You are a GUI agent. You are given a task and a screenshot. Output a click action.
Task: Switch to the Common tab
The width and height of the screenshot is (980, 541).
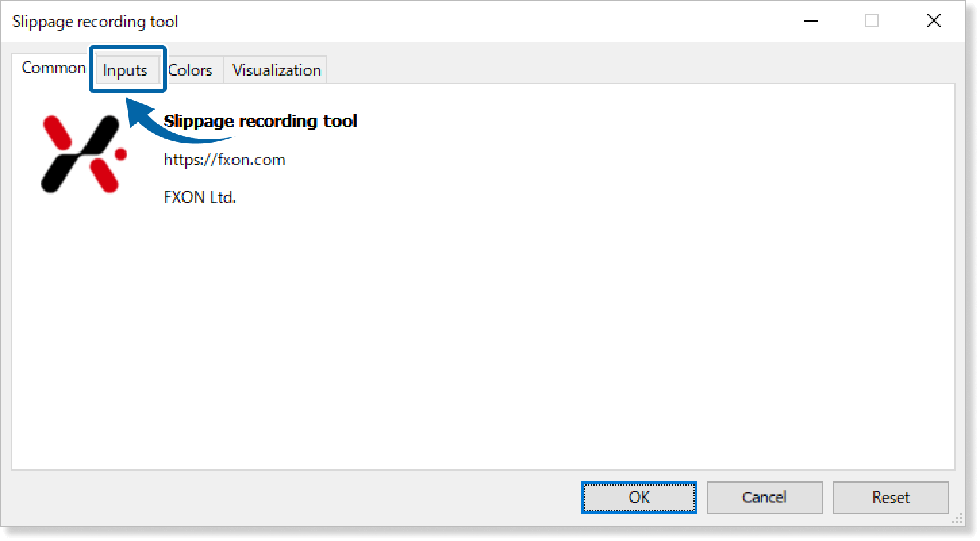click(x=53, y=68)
